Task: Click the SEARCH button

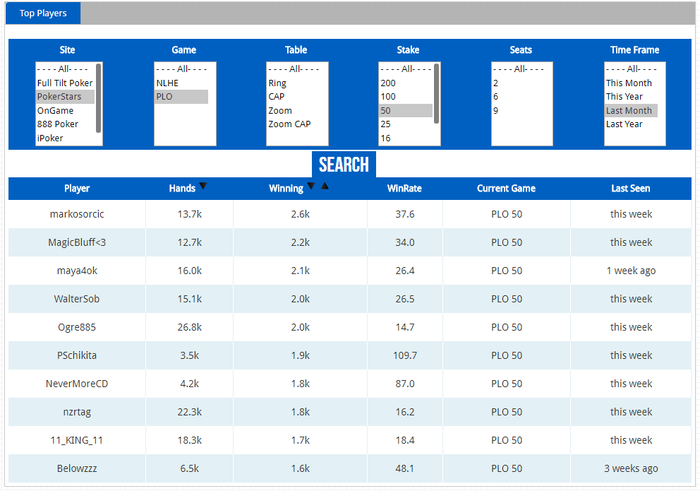Action: (x=344, y=164)
